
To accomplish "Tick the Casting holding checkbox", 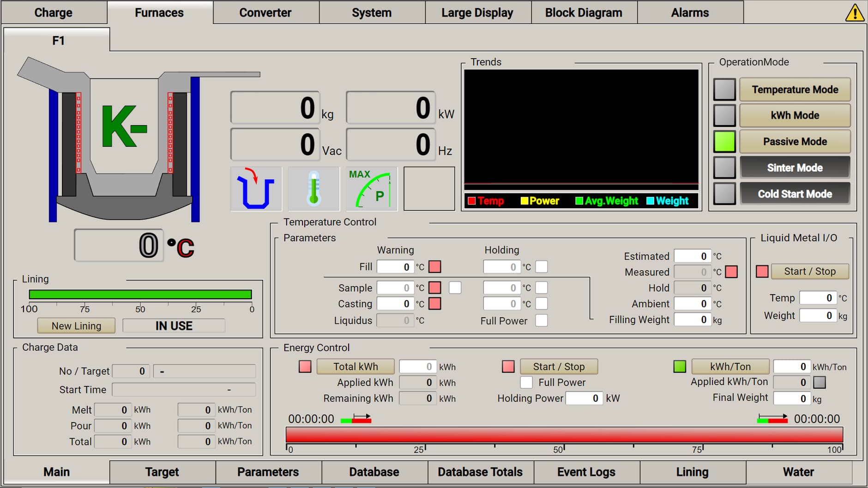I will (542, 304).
